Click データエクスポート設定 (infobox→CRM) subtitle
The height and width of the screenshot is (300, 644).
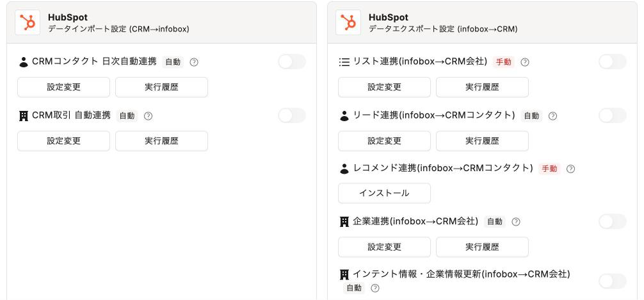[x=443, y=29]
